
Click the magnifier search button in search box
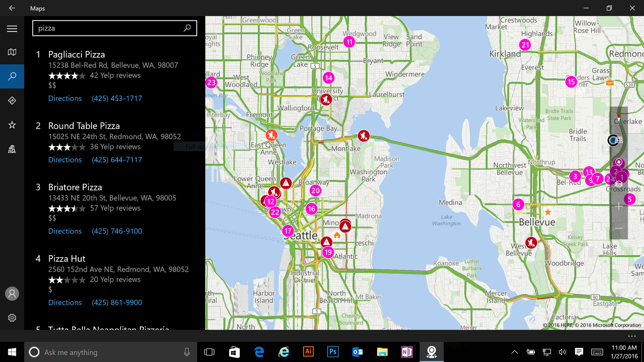coord(187,28)
